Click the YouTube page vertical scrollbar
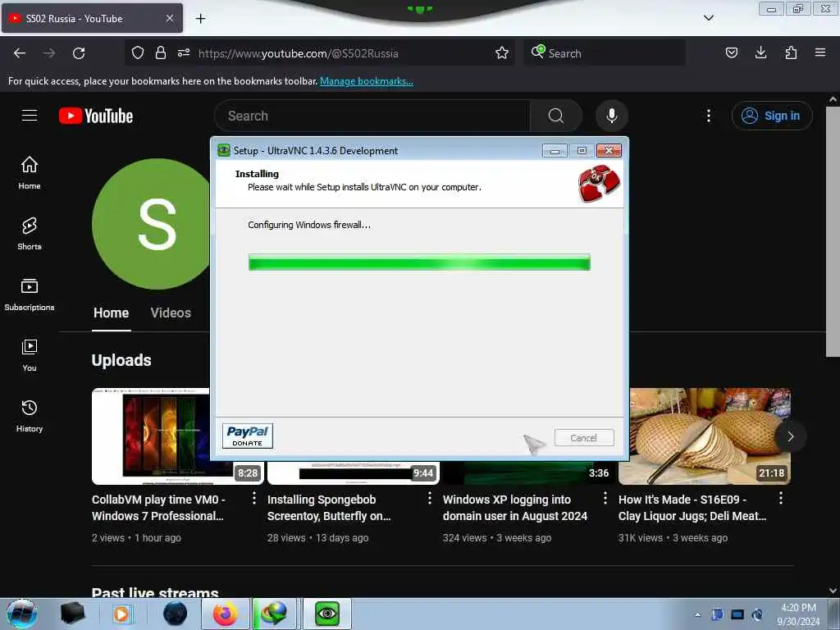Image resolution: width=840 pixels, height=630 pixels. click(833, 231)
